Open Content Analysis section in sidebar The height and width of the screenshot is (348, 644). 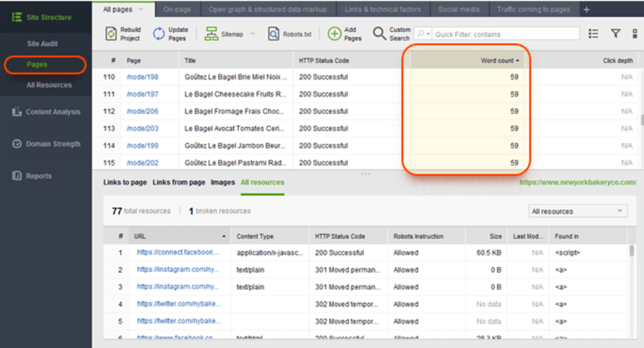coord(53,112)
